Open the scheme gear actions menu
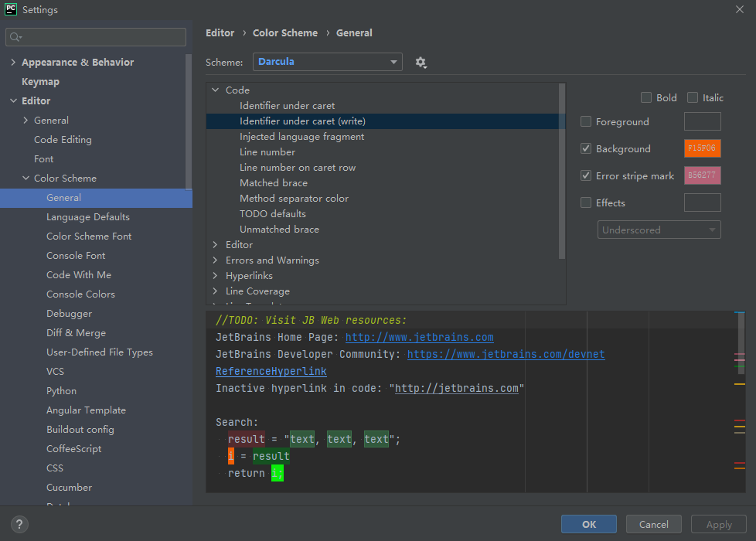 pos(421,62)
